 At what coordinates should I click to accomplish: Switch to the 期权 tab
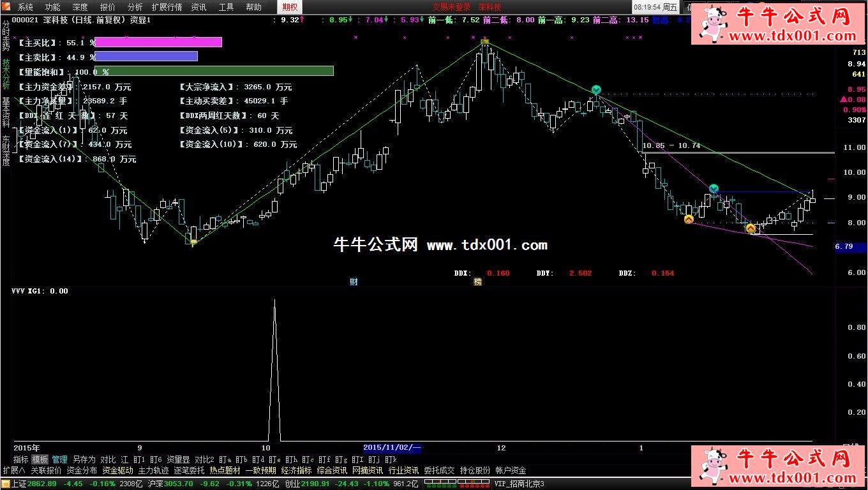[290, 7]
